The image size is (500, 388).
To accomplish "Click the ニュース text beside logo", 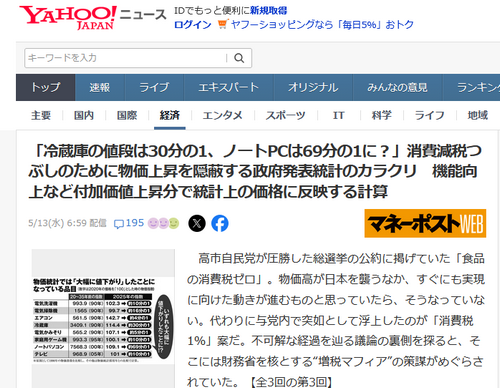I will (x=143, y=15).
